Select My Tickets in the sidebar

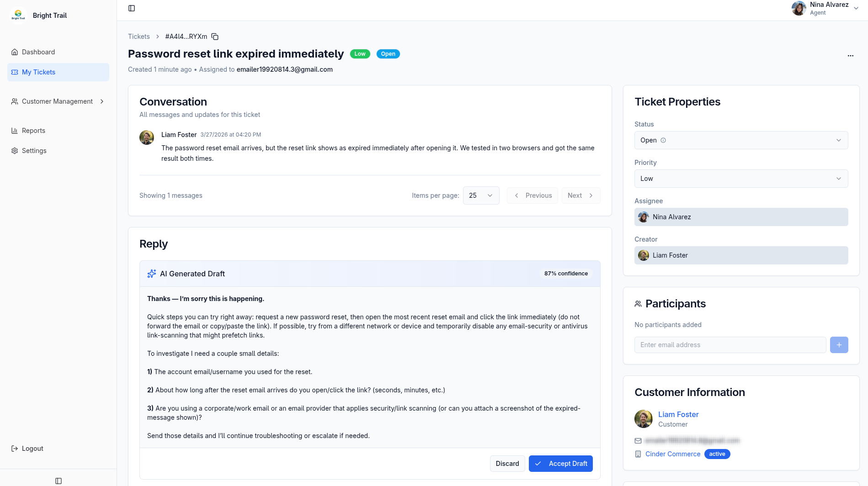point(38,72)
